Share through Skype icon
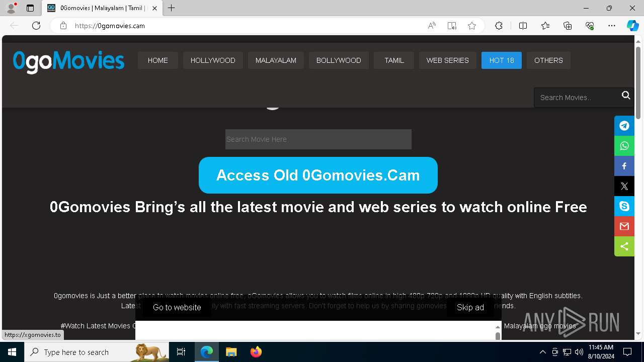This screenshot has height=362, width=644. (624, 206)
